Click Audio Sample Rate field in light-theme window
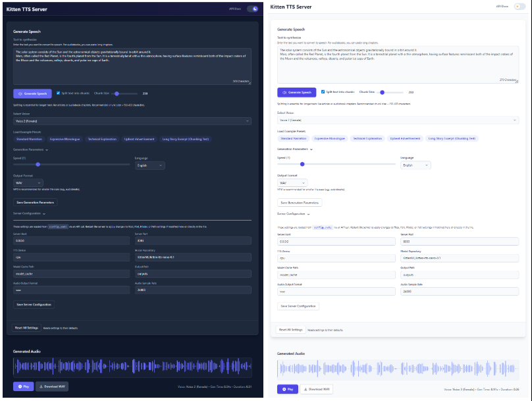Screen dimensions: 532x401 (x=460, y=292)
